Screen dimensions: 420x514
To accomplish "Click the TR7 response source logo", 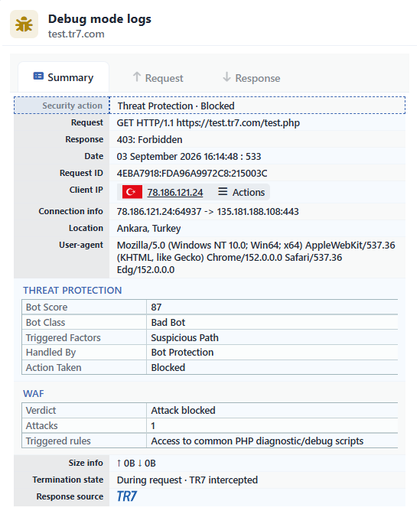I will tap(127, 497).
